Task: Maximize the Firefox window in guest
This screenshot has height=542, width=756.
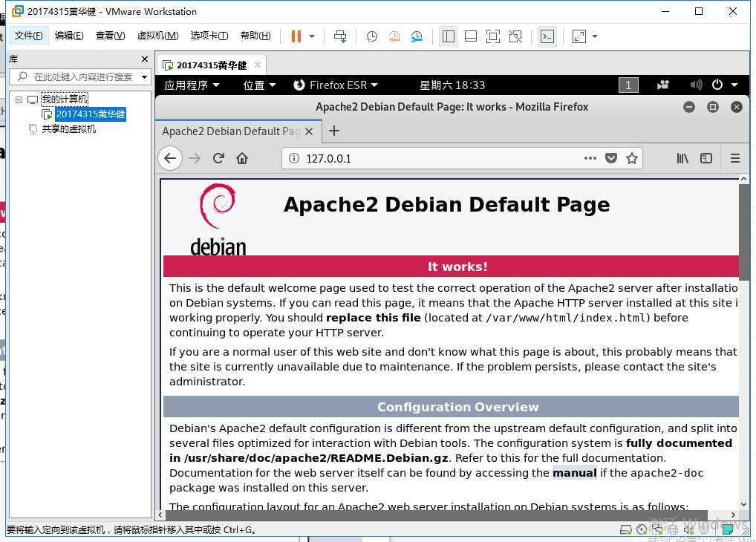Action: tap(713, 107)
